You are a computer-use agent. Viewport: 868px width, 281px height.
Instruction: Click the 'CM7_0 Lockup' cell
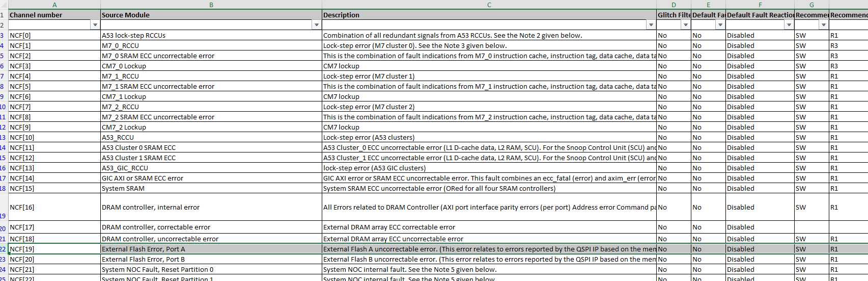(x=211, y=66)
